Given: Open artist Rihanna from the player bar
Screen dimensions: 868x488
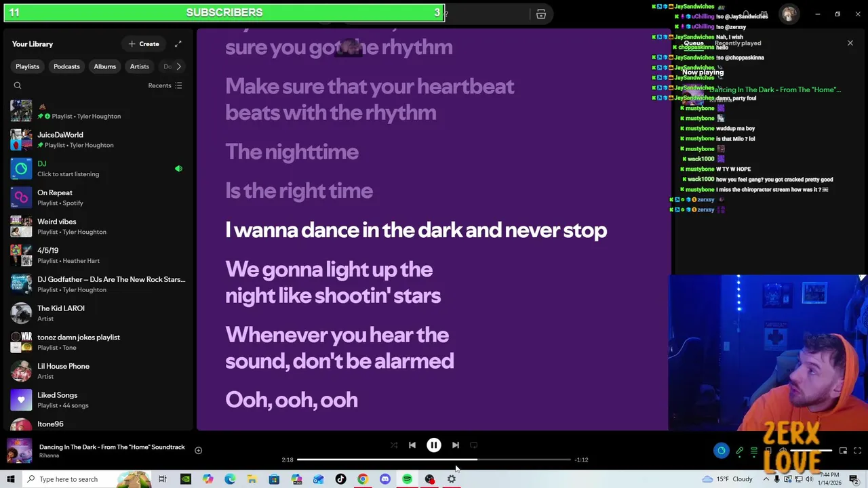Looking at the screenshot, I should click(49, 455).
